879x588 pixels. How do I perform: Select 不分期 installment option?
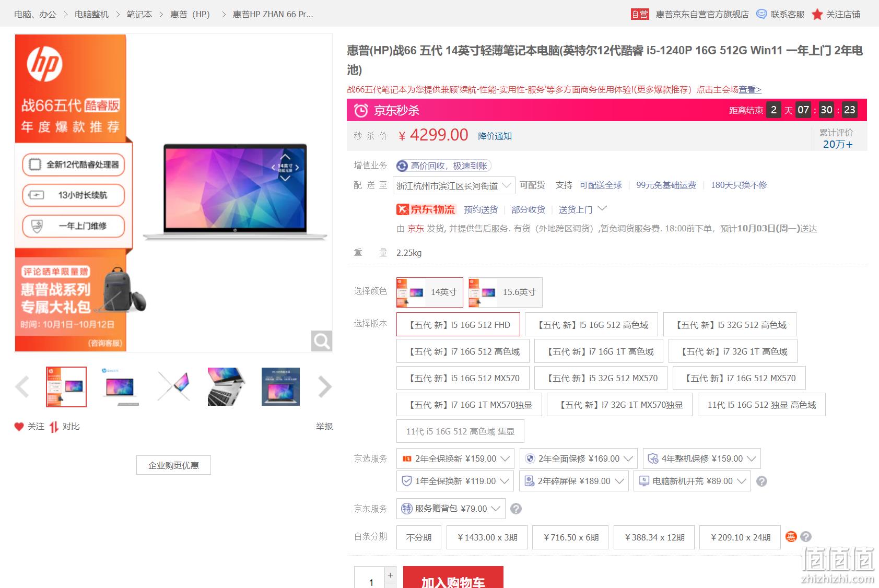(419, 537)
